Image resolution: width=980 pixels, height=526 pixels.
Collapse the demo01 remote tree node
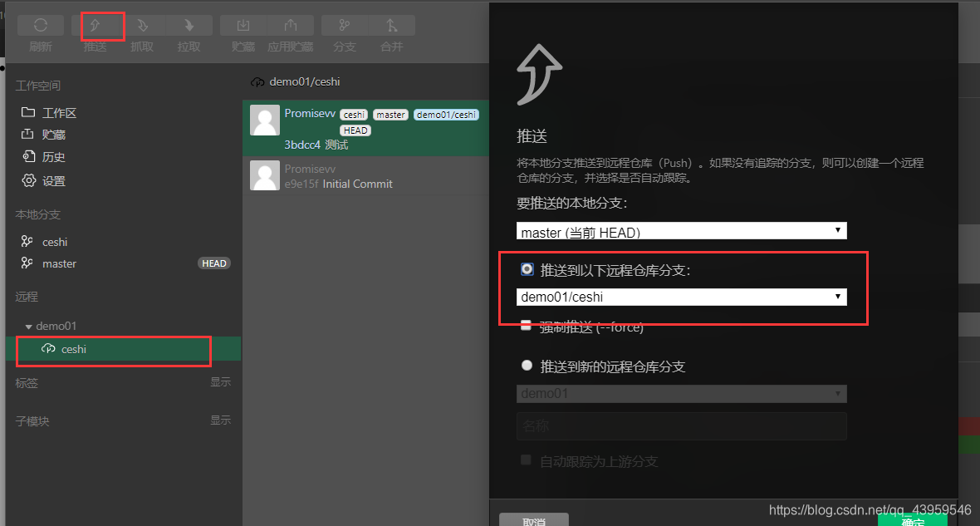click(29, 326)
